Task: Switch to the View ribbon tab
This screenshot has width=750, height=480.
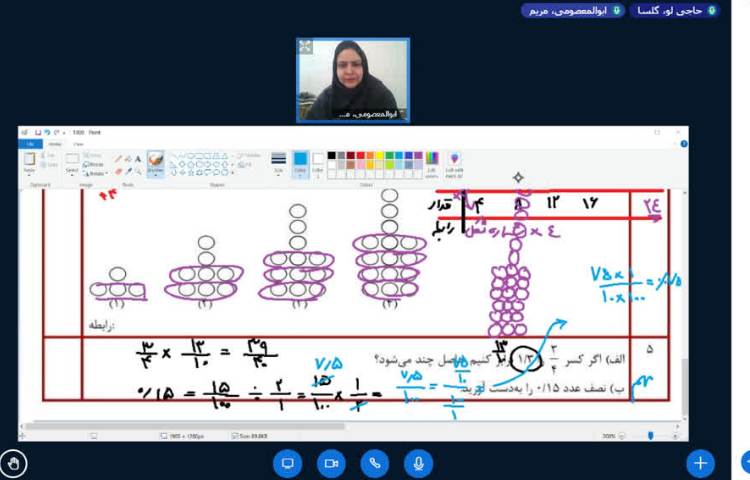Action: pyautogui.click(x=78, y=144)
